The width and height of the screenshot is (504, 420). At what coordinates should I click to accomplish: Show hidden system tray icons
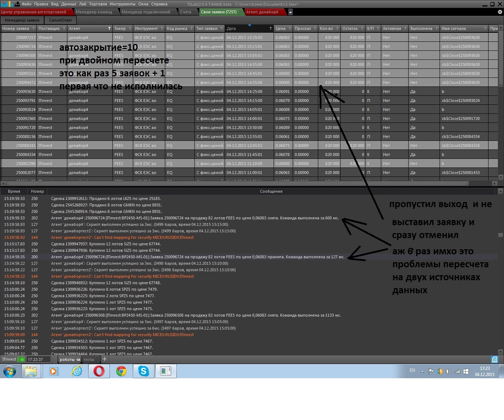[422, 371]
